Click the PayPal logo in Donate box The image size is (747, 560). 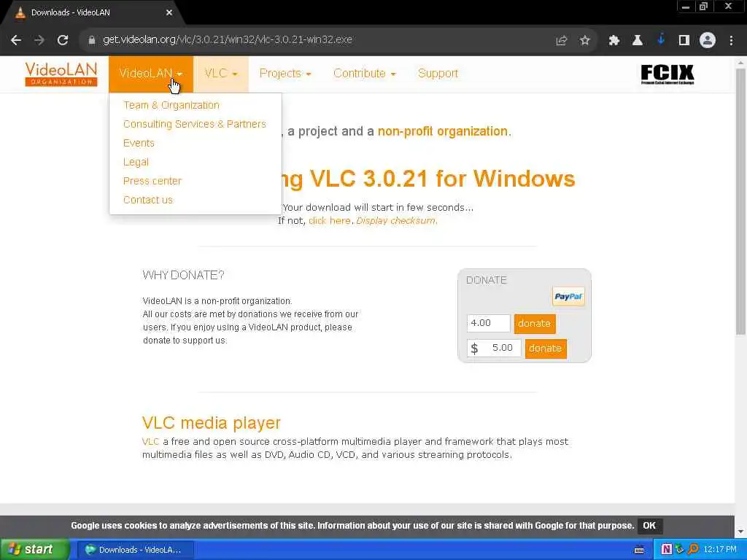tap(568, 297)
